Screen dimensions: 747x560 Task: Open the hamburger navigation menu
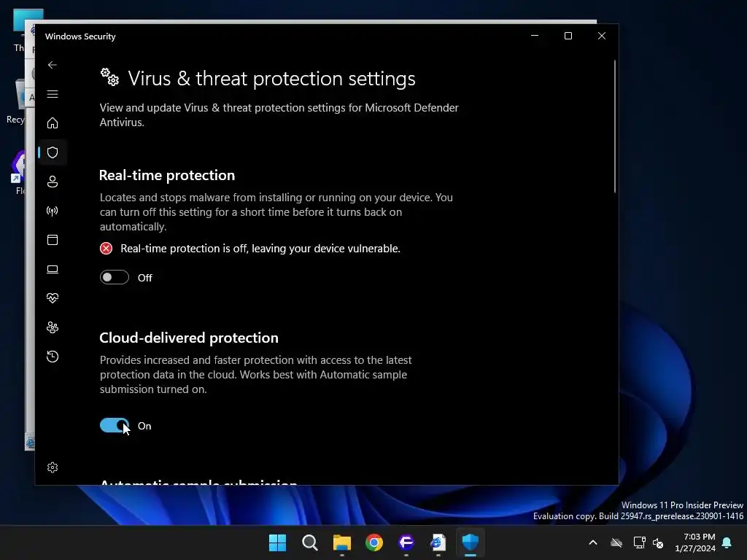(53, 94)
